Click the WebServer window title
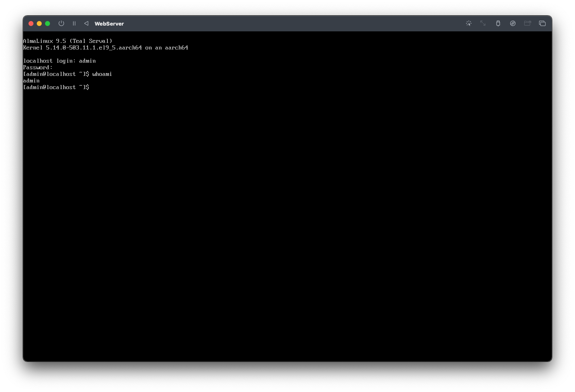575x392 pixels. pos(109,24)
